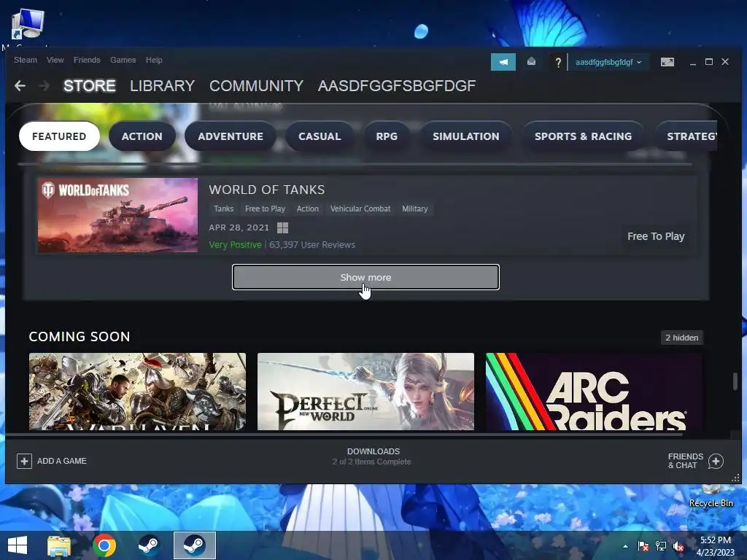The image size is (747, 560).
Task: Open Friends & Chat plus icon
Action: pos(716,461)
